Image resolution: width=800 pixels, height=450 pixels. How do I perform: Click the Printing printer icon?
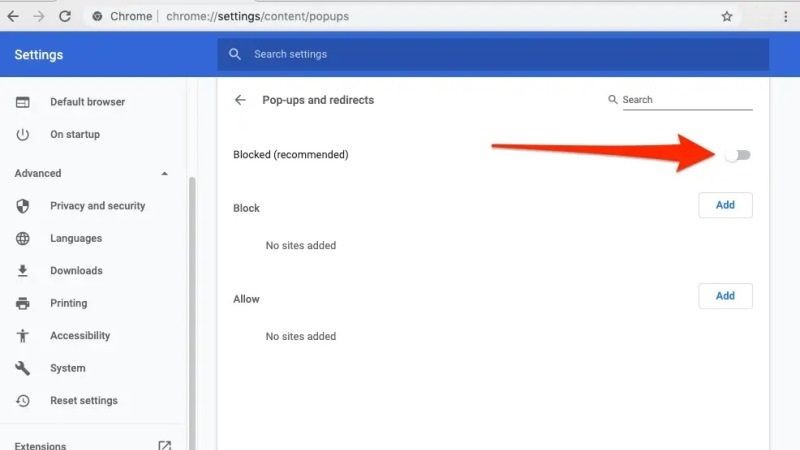[22, 304]
